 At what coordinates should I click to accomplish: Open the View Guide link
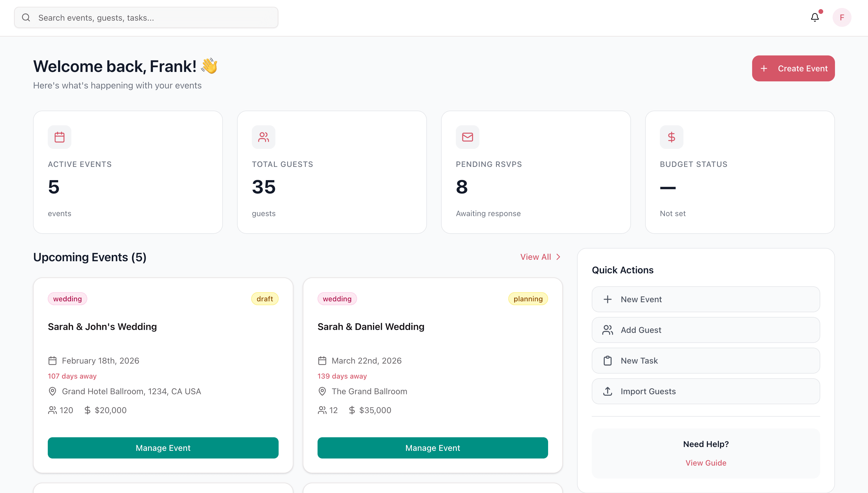pyautogui.click(x=706, y=463)
